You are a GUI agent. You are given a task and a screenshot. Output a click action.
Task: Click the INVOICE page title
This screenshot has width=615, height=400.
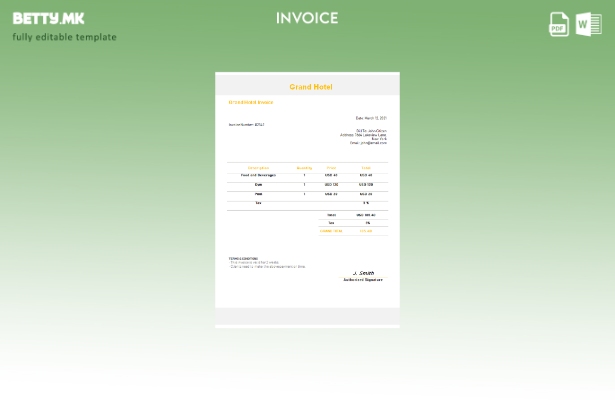307,18
